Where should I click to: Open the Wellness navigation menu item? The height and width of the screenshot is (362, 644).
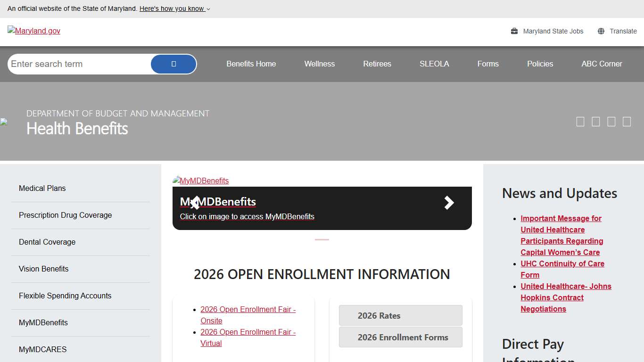click(x=319, y=64)
